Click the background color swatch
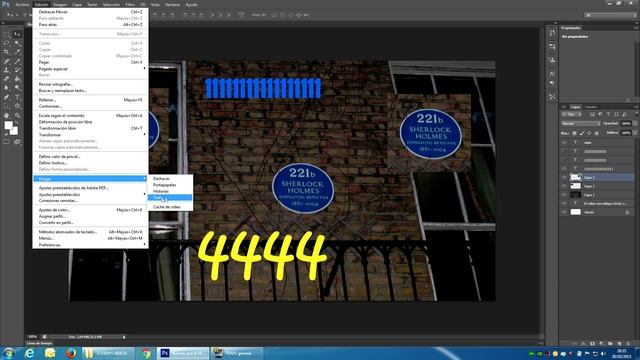Viewport: 640px width, 360px height. pyautogui.click(x=14, y=131)
